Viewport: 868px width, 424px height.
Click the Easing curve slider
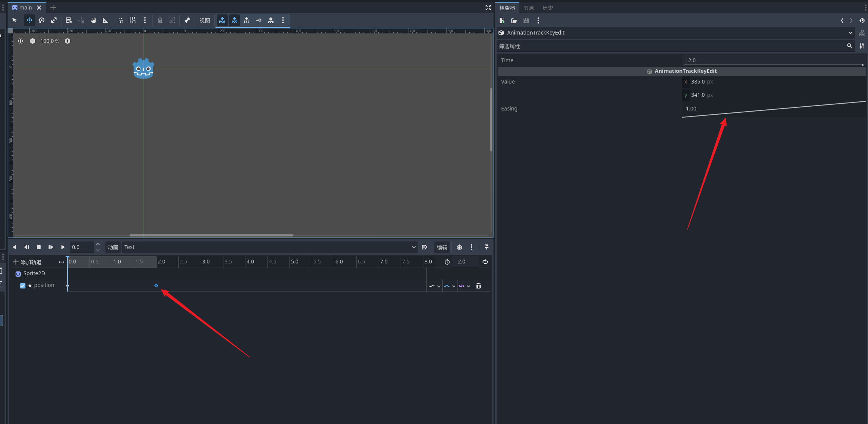[x=774, y=109]
